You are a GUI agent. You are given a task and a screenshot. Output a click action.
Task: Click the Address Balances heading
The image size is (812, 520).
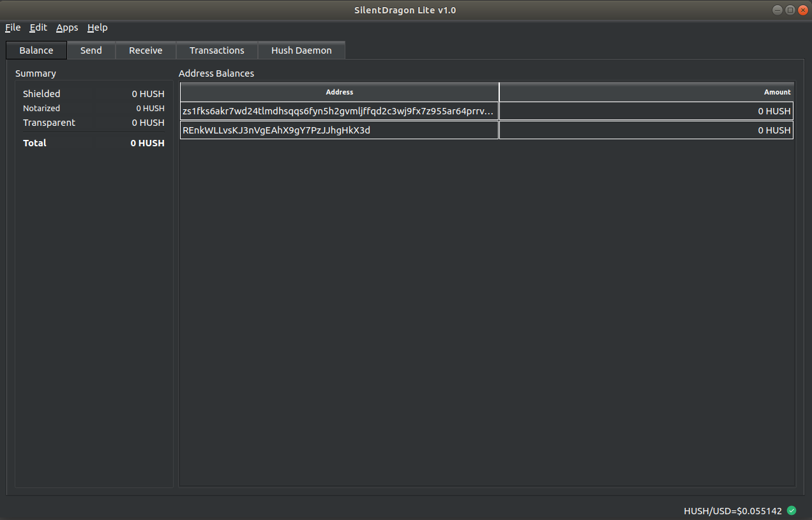click(216, 73)
